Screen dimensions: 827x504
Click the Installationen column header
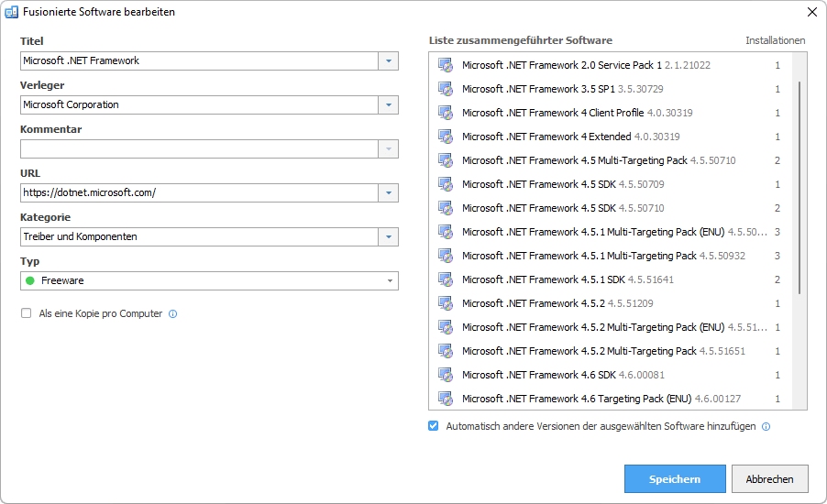[775, 40]
